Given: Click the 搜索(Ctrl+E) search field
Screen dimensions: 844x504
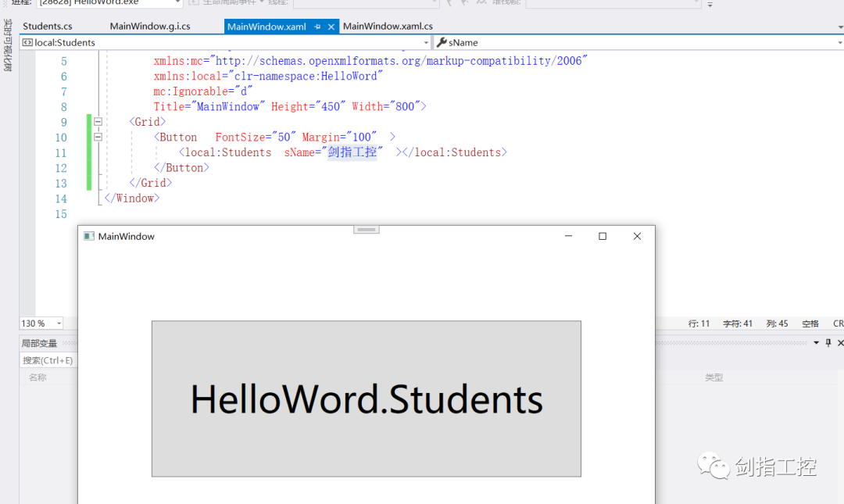Looking at the screenshot, I should 48,360.
